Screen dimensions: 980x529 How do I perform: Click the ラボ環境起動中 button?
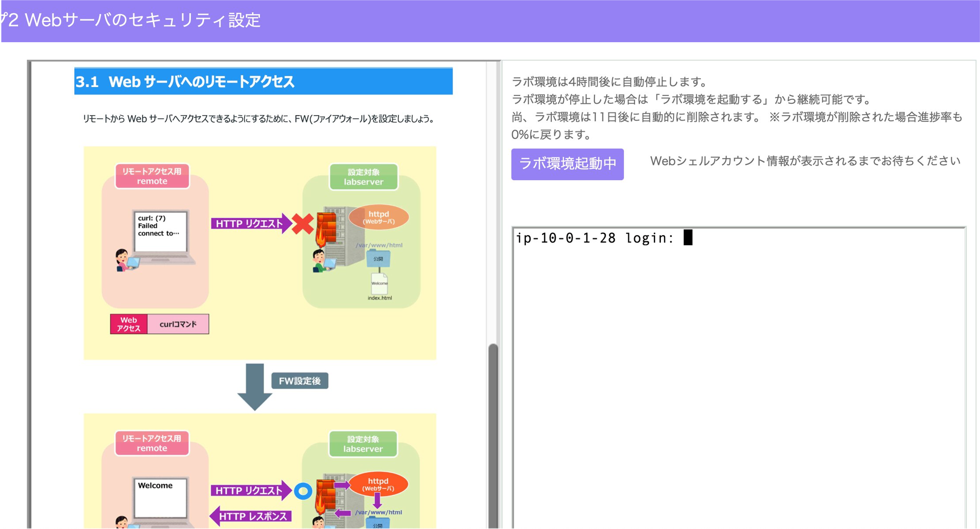(x=567, y=164)
